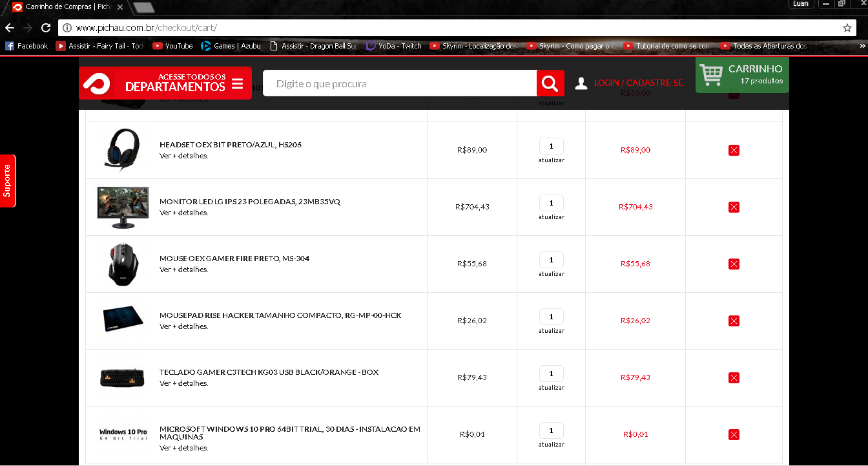
Task: Close the Carrinho de Compras tab
Action: pyautogui.click(x=121, y=6)
